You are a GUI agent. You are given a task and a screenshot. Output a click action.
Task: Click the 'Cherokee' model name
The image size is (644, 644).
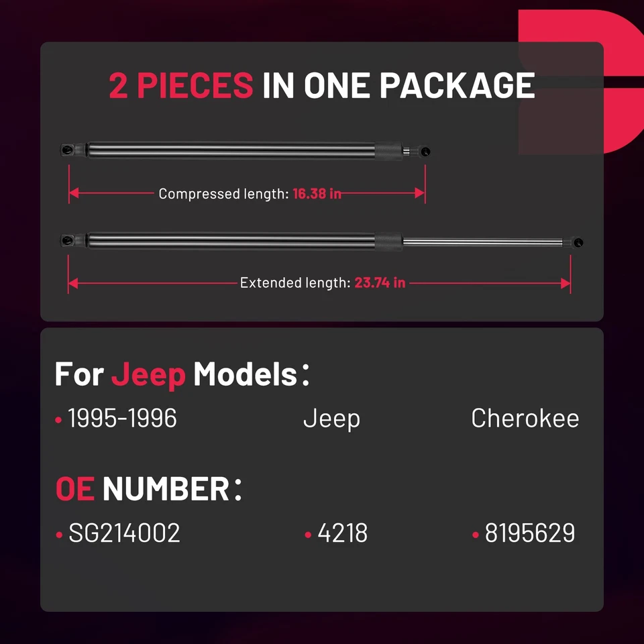pyautogui.click(x=525, y=418)
